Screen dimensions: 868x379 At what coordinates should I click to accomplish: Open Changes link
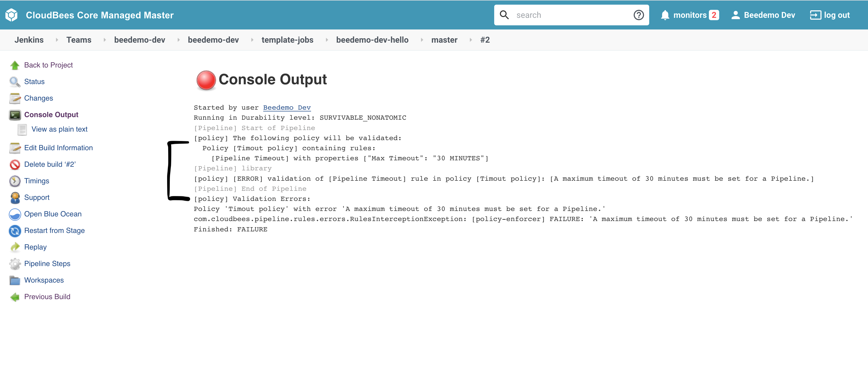(39, 98)
